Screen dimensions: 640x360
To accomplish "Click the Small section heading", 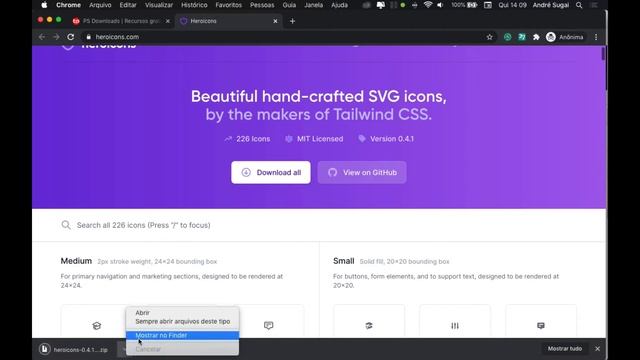I will pyautogui.click(x=344, y=261).
